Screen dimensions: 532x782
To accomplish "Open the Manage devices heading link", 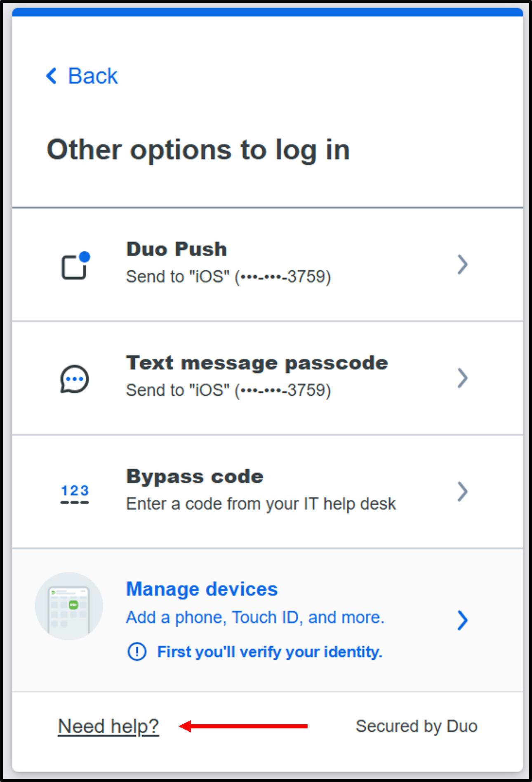I will coord(202,589).
